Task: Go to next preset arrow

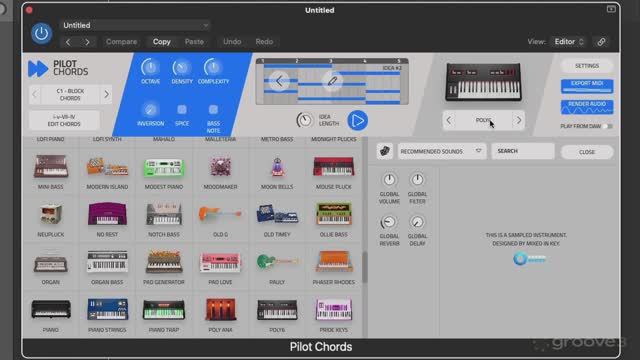Action: 87,42
